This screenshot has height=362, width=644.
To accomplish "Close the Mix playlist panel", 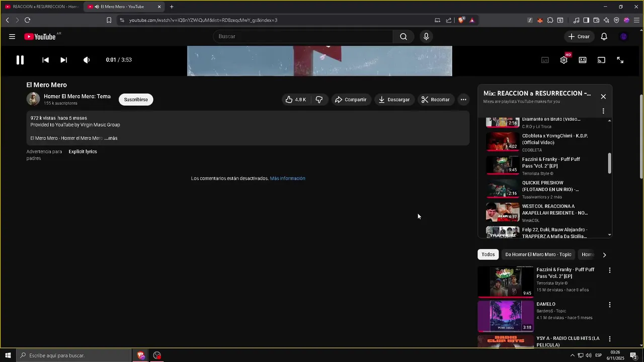I will click(603, 97).
